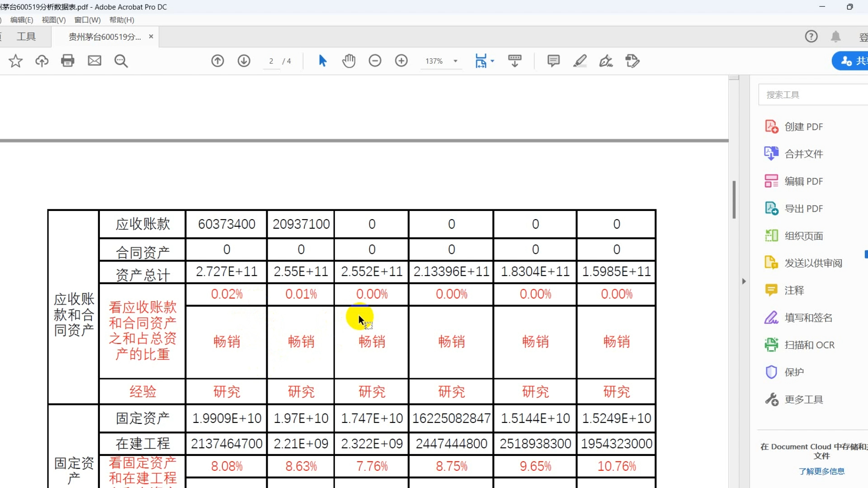The height and width of the screenshot is (488, 868).
Task: Open 发送以供审阅 tool
Action: coord(803,263)
